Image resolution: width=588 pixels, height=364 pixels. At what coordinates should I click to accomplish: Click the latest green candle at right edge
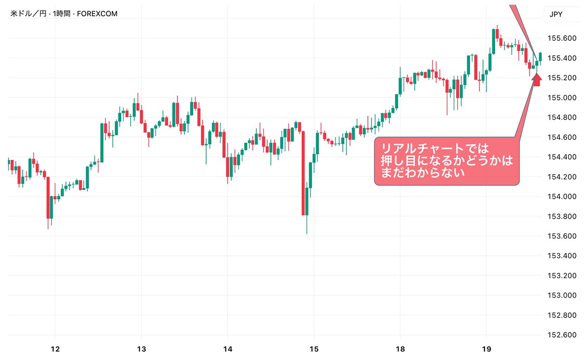point(540,56)
